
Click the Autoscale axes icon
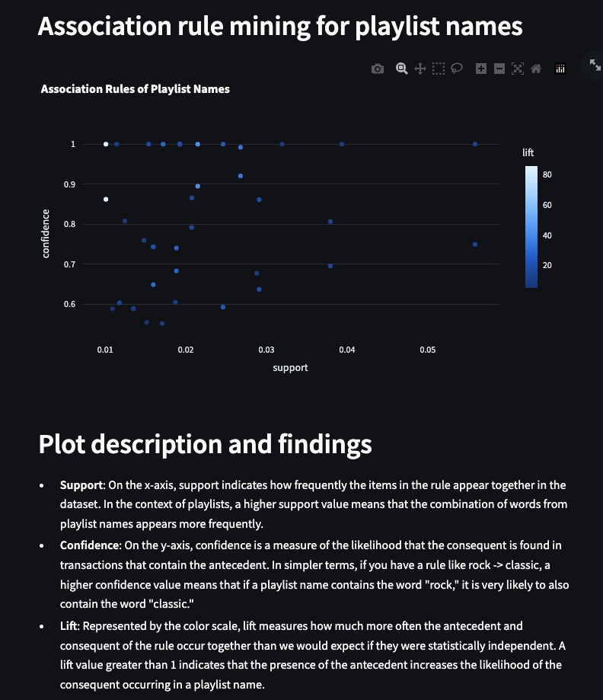coord(518,69)
